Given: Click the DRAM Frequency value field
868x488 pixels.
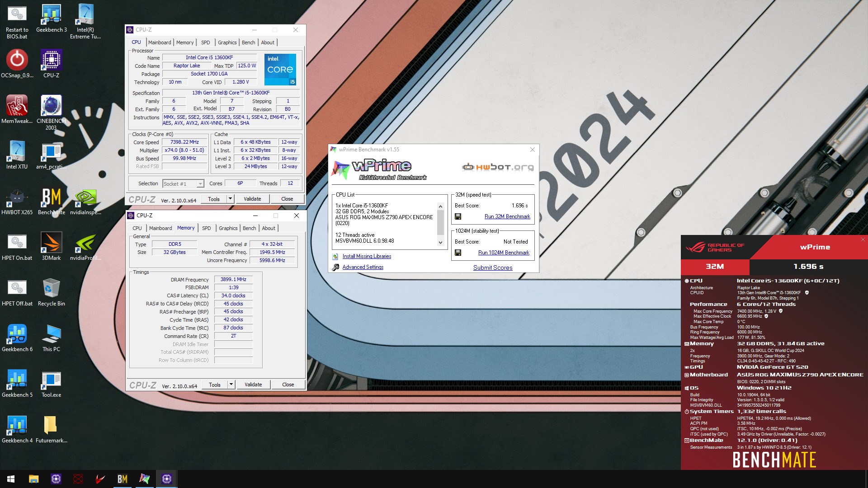Looking at the screenshot, I should tap(233, 279).
